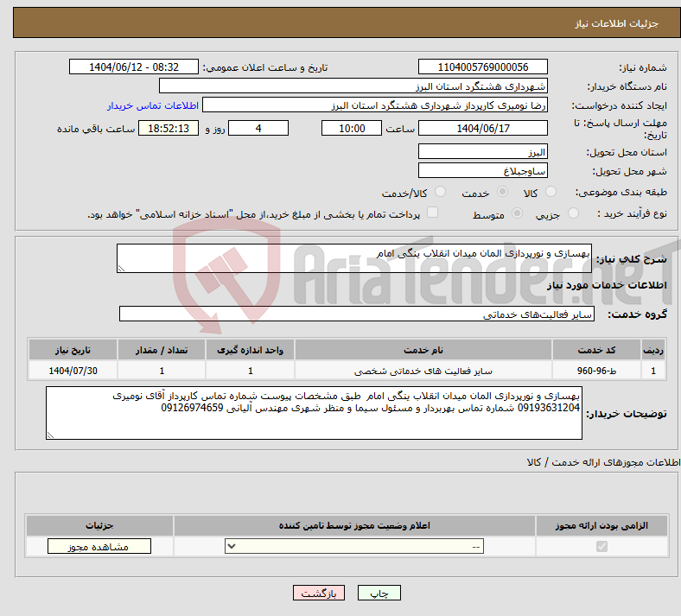Choose the متوسط purchase type radio
This screenshot has width=681, height=616.
pos(518,213)
